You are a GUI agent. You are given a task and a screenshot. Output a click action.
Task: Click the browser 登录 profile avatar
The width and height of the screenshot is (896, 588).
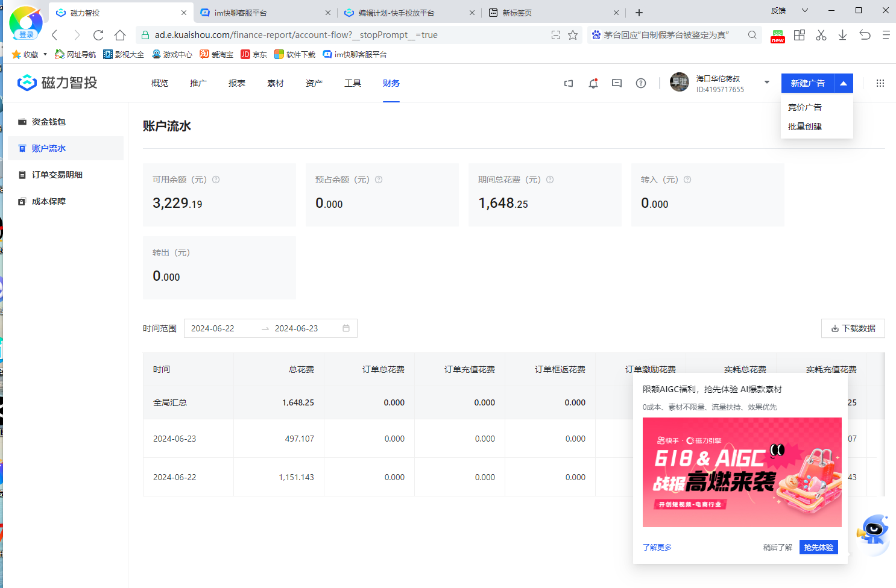[26, 23]
